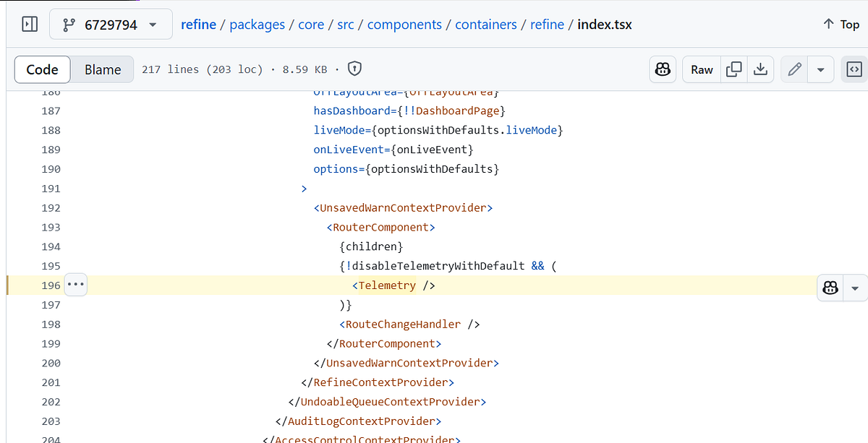Jump back to Top of the page
868x443 pixels.
point(840,24)
